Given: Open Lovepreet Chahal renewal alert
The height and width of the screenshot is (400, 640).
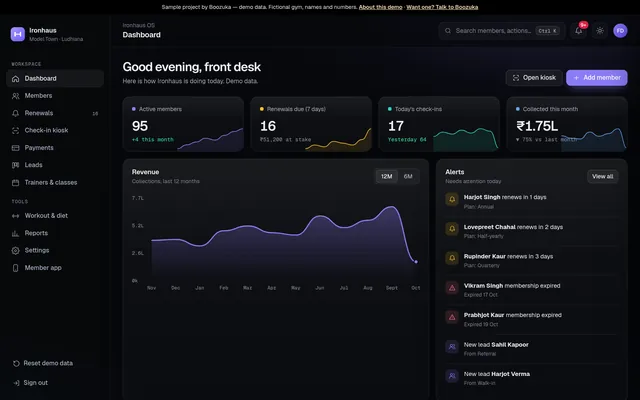Looking at the screenshot, I should tap(531, 231).
